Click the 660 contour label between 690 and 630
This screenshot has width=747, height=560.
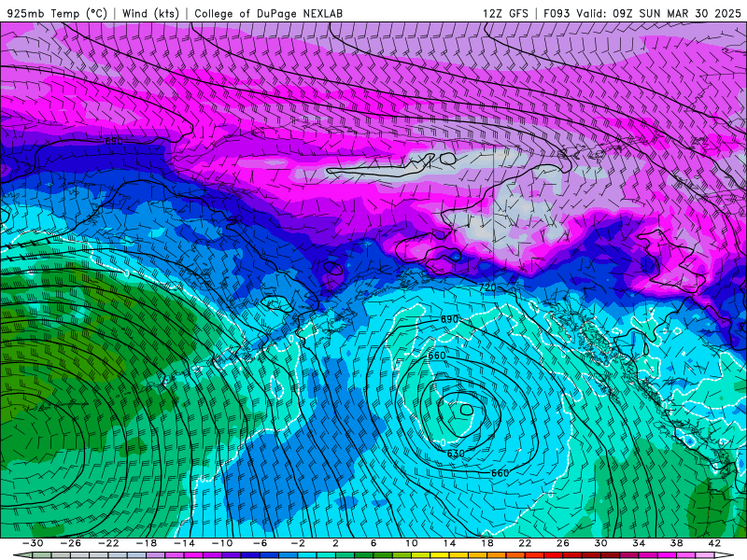click(x=437, y=356)
